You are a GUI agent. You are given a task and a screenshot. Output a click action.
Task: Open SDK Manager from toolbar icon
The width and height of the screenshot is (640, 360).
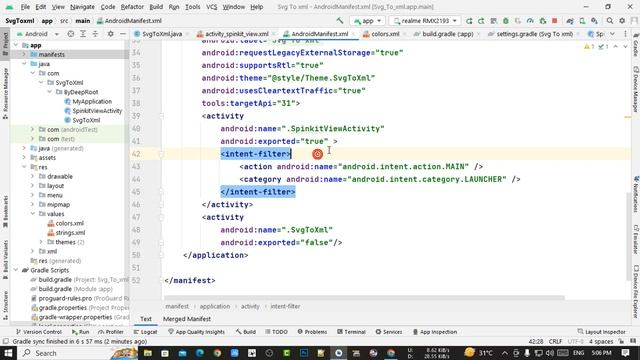tap(594, 21)
